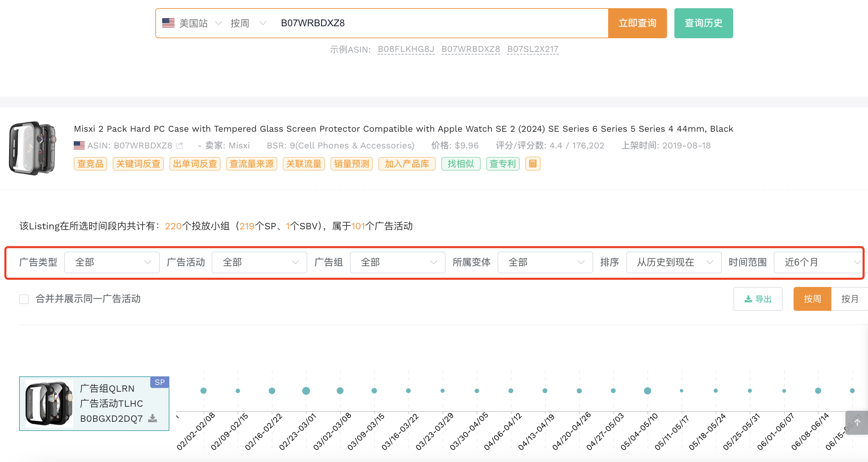
Task: Open the 关键词反查 tag
Action: 138,164
